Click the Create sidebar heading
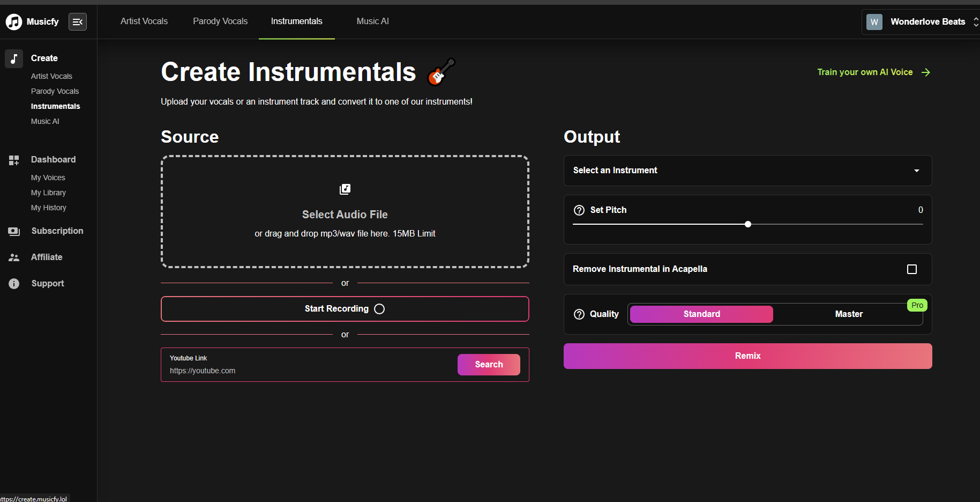This screenshot has height=502, width=980. [x=44, y=58]
